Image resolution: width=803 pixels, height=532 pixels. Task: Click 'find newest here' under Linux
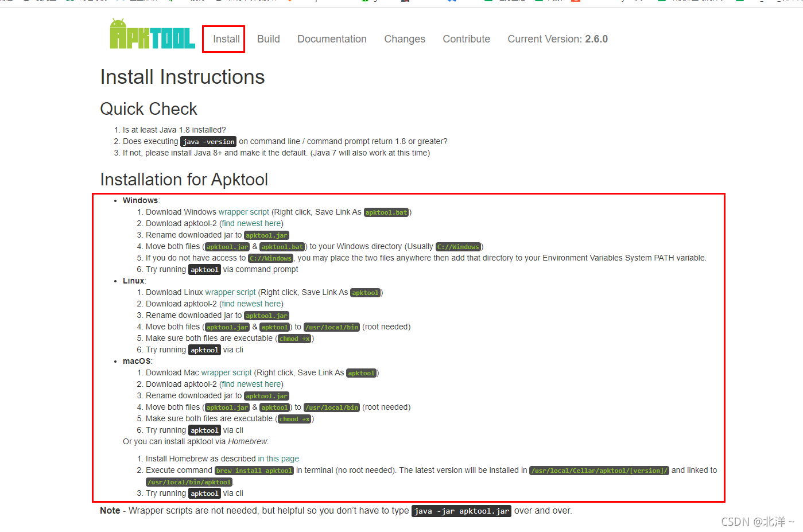coord(251,304)
